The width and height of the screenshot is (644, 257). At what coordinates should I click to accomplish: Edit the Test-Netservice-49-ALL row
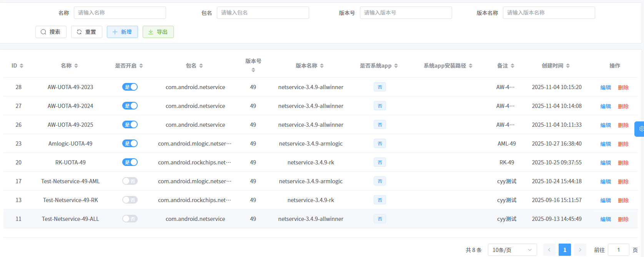(606, 219)
